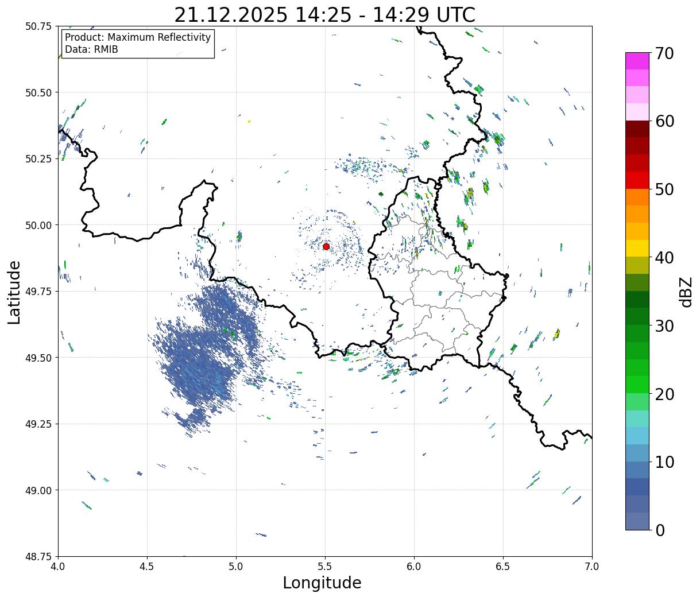This screenshot has height=597, width=700.
Task: Pick the orange swatch below 50 dBZ
Action: [637, 197]
